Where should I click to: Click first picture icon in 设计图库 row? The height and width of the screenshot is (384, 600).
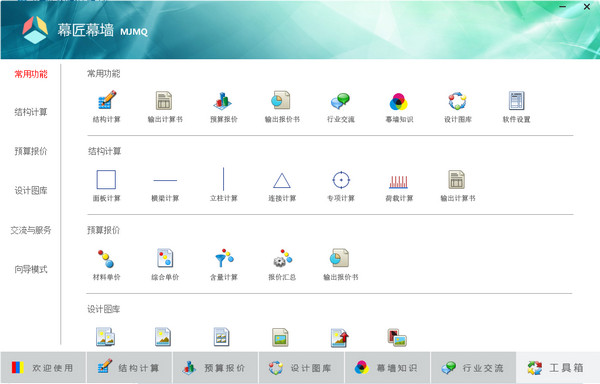106,337
